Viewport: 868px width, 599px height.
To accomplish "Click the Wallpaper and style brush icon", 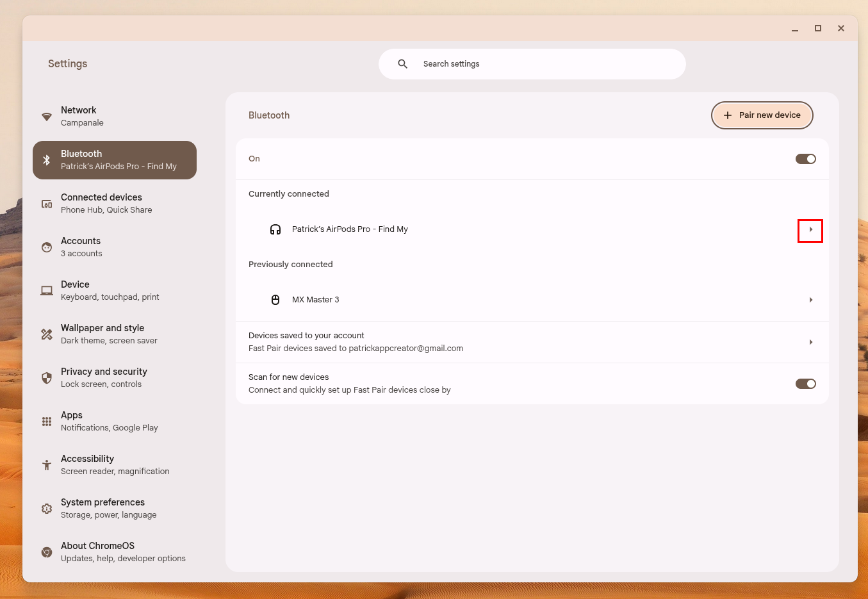I will click(x=47, y=334).
